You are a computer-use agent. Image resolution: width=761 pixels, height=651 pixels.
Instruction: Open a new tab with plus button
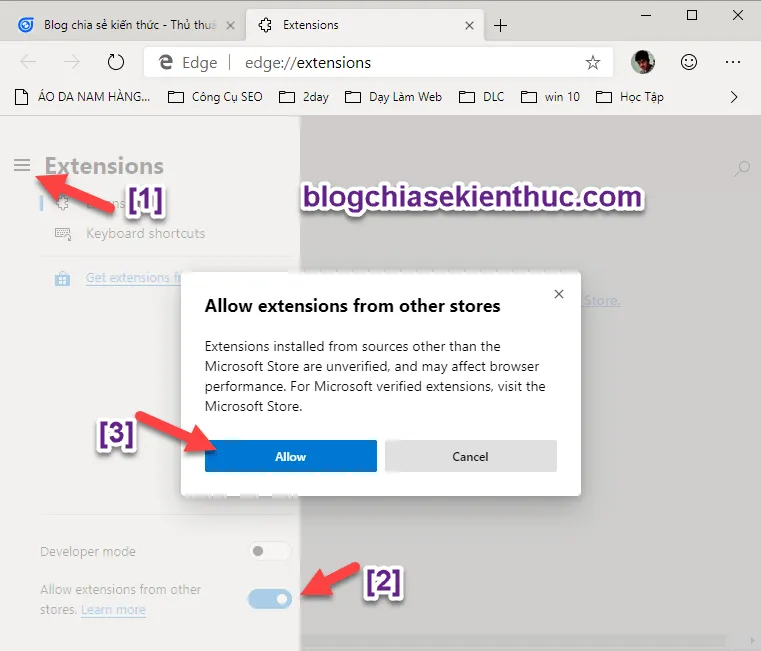(x=500, y=25)
